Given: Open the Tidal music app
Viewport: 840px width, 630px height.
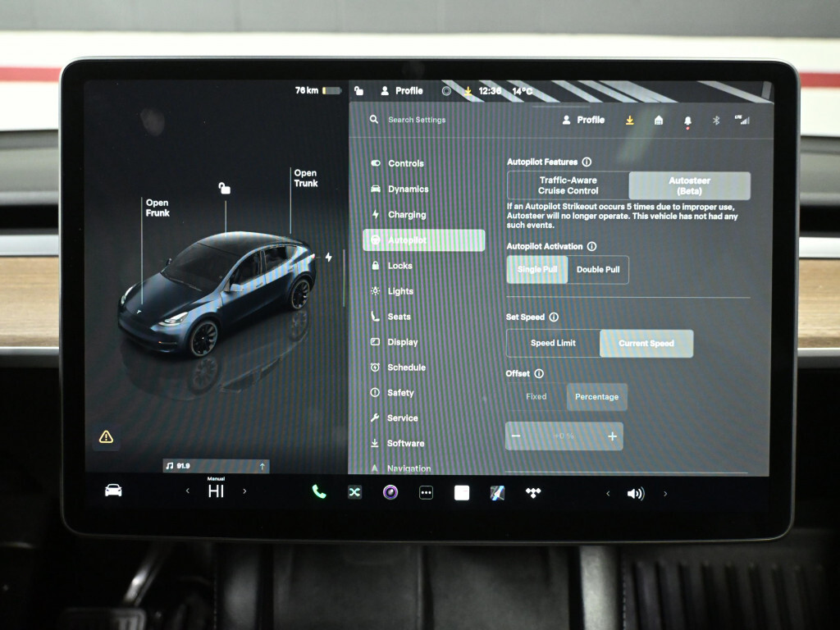Looking at the screenshot, I should [533, 492].
